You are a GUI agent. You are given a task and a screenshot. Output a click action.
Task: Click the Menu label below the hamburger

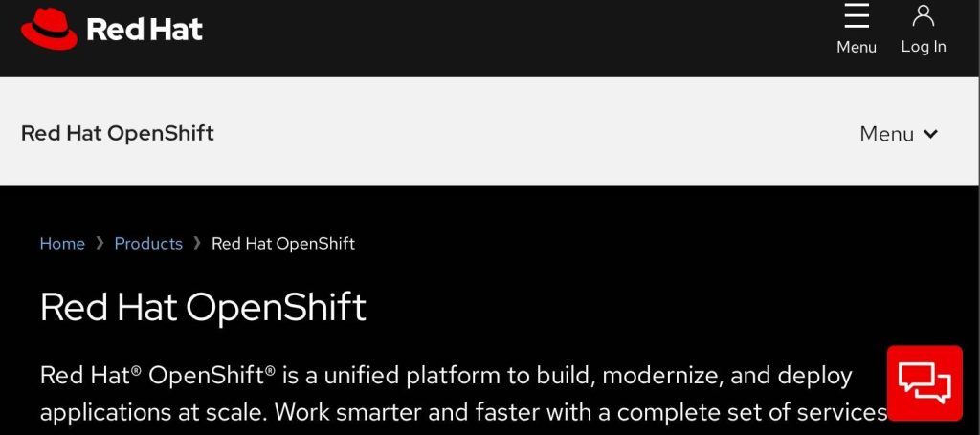[857, 47]
